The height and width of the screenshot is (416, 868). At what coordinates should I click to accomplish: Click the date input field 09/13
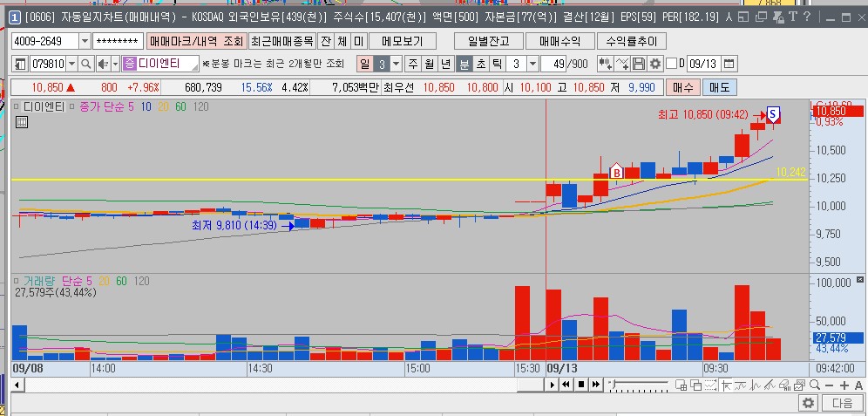click(x=703, y=64)
